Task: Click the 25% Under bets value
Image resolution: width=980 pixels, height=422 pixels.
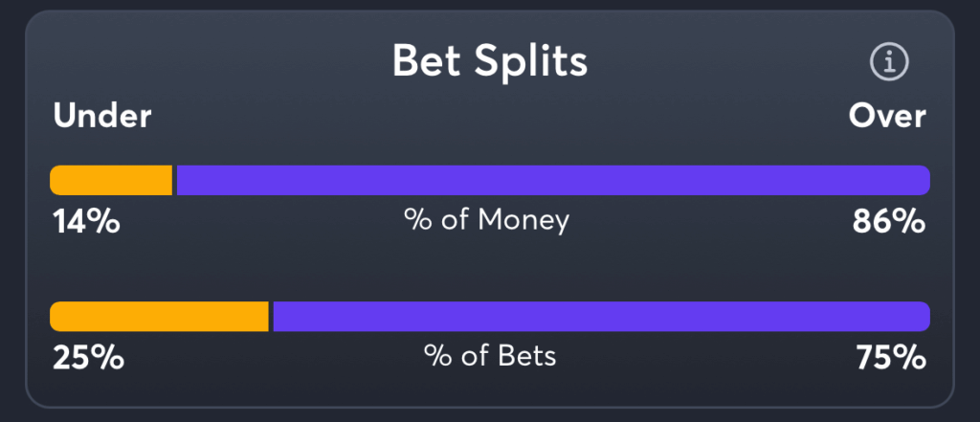Action: point(88,358)
